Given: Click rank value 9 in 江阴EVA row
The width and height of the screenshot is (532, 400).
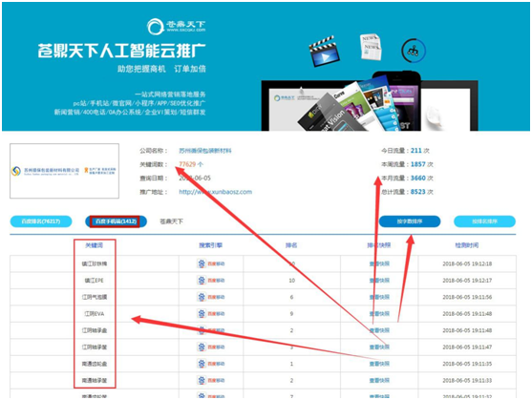Looking at the screenshot, I should [x=291, y=313].
